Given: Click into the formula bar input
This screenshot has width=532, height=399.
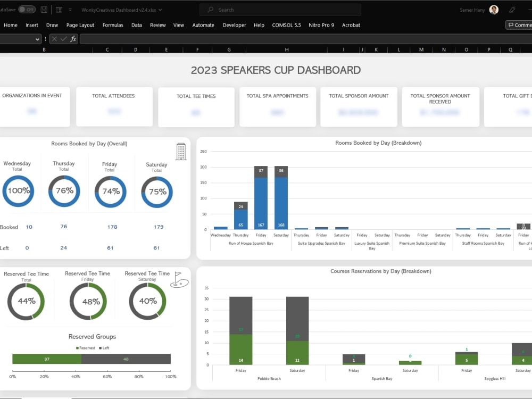Looking at the screenshot, I should pyautogui.click(x=305, y=39).
